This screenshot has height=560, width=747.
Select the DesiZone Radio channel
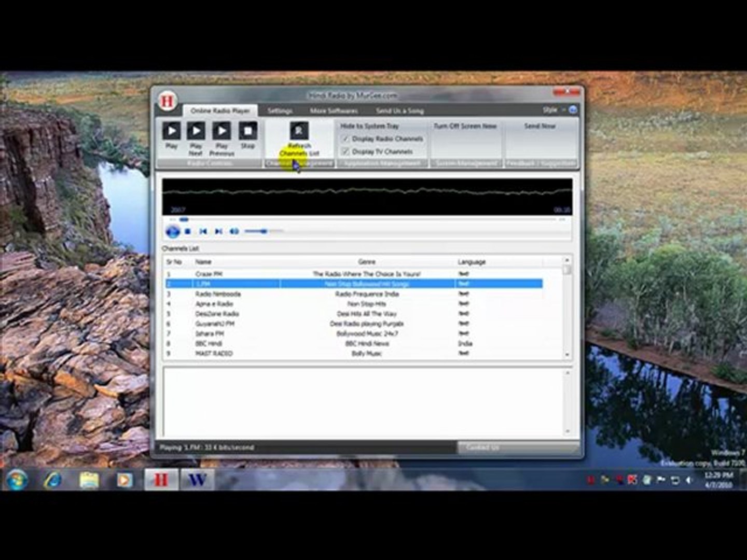tap(354, 314)
